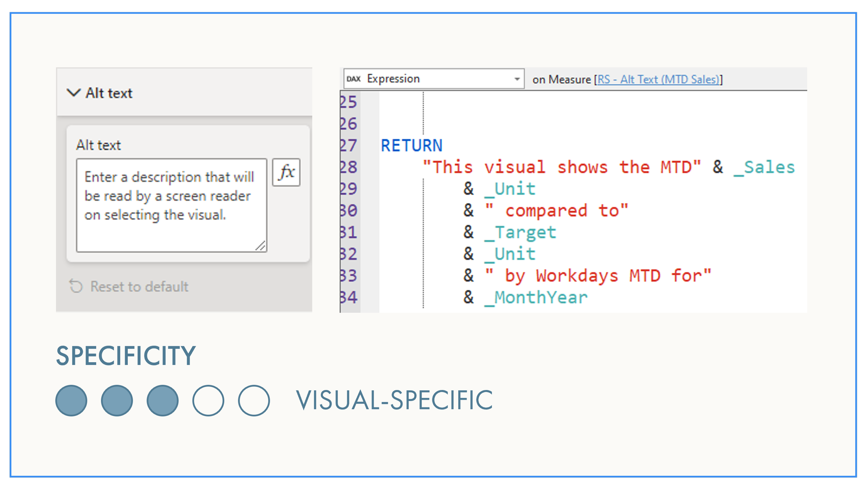The width and height of the screenshot is (868, 492).
Task: Open the RS - Alt Text (MTD Sales) measure link
Action: point(660,79)
